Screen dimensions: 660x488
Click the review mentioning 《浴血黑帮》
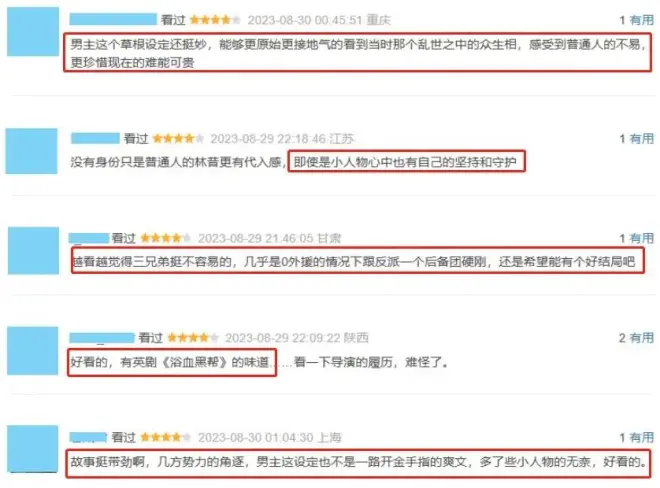pyautogui.click(x=258, y=362)
